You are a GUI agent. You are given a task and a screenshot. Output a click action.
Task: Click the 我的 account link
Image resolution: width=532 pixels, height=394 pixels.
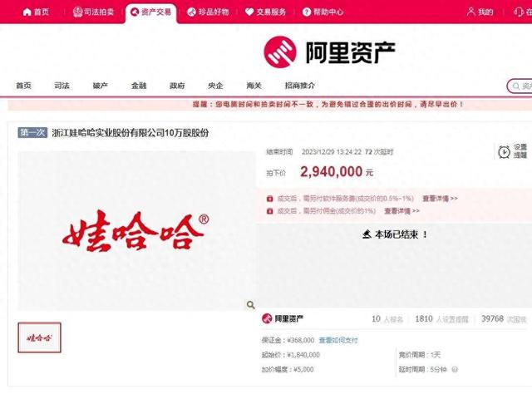coord(480,12)
